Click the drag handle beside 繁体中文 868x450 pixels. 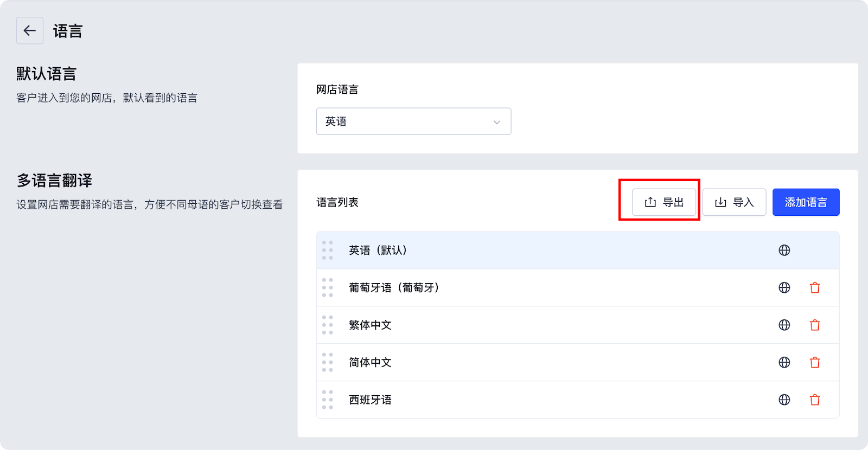328,325
